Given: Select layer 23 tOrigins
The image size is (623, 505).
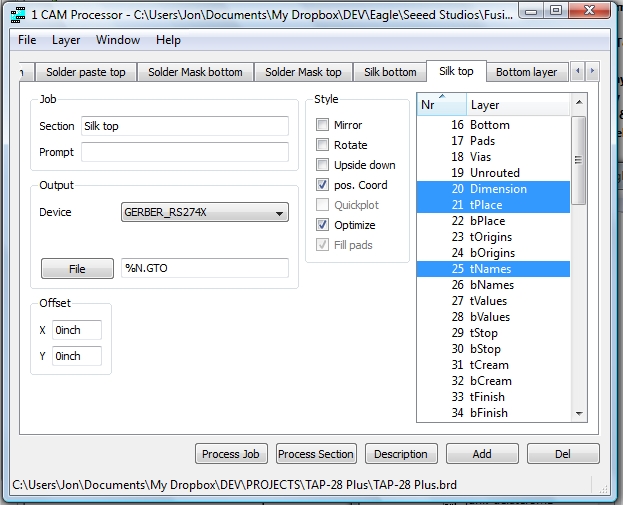Looking at the screenshot, I should coord(493,237).
